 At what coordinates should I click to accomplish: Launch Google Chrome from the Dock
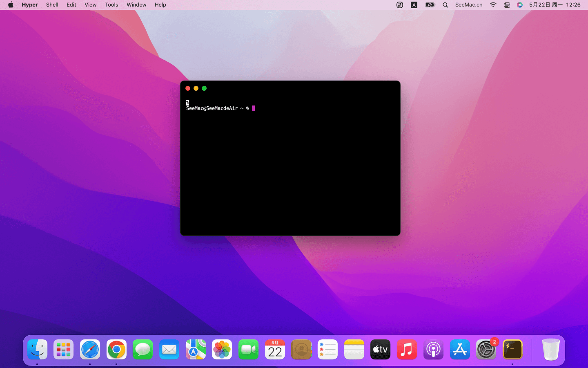tap(116, 350)
